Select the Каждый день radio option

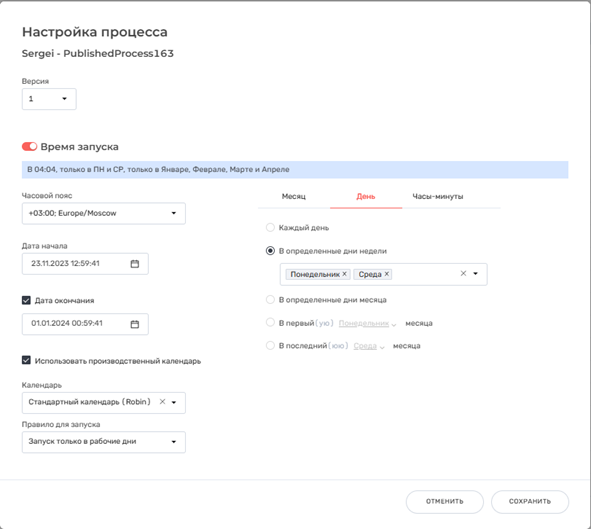point(270,227)
